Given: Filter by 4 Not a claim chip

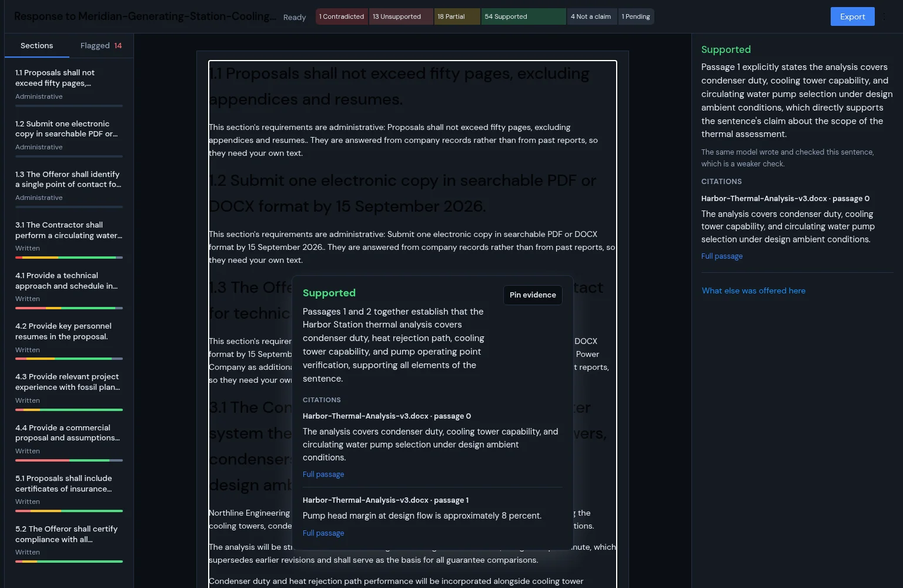Looking at the screenshot, I should [592, 16].
